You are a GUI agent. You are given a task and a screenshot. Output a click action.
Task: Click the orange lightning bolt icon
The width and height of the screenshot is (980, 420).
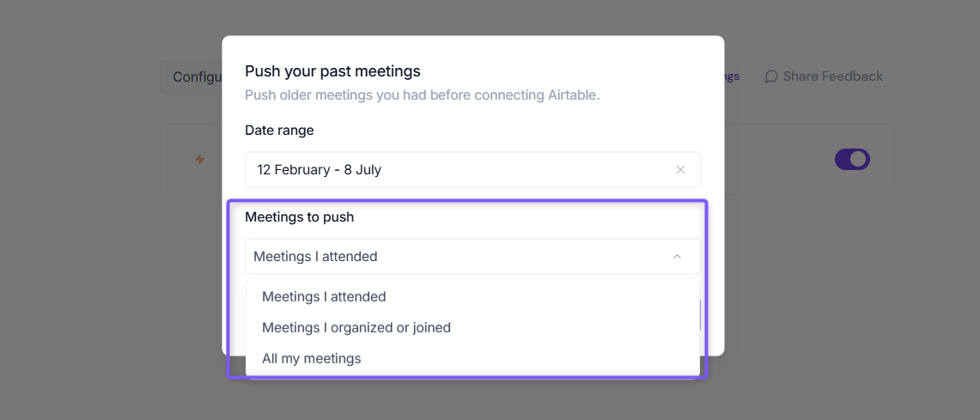point(199,160)
